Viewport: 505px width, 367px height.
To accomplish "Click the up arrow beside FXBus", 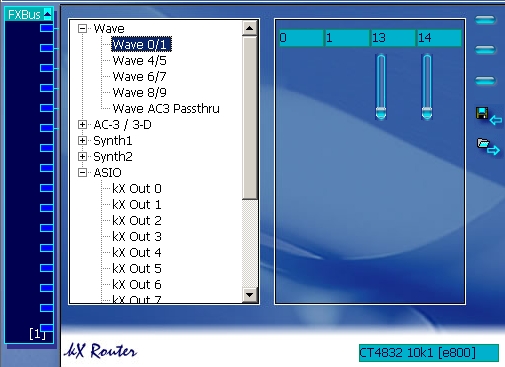I will click(47, 14).
